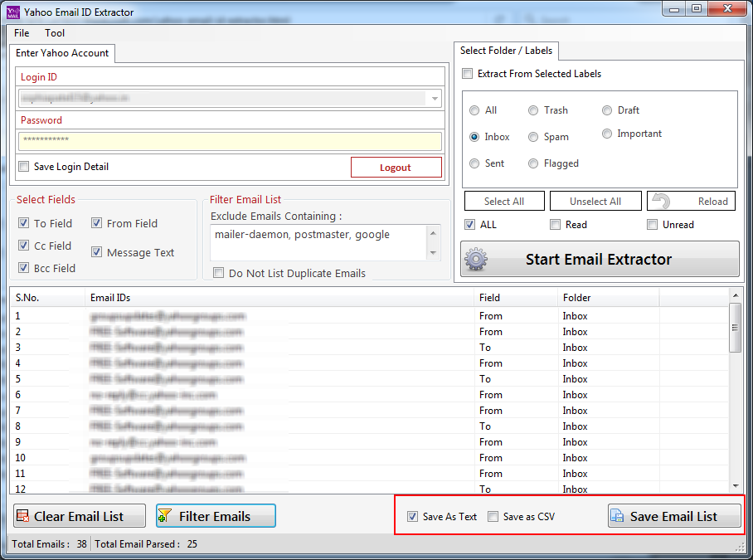
Task: Click the exclude box scroll down arrow
Action: (433, 253)
